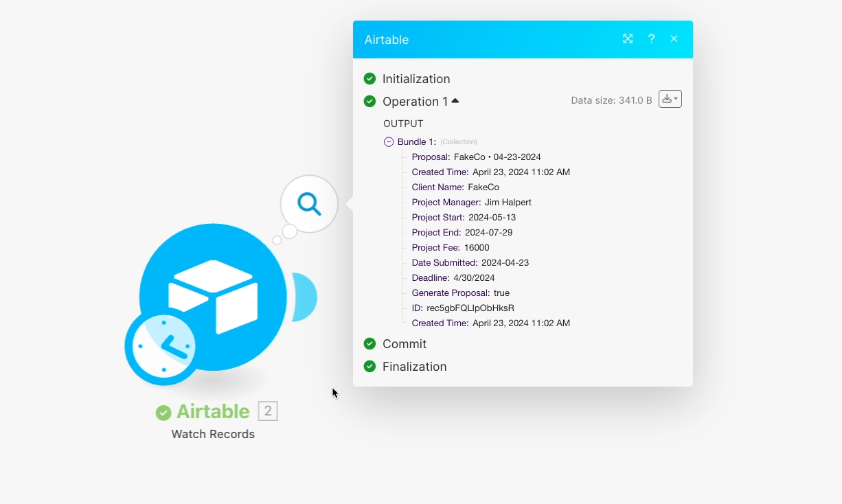Viewport: 842px width, 504px height.
Task: Click the ID value rec5gbFQLIpObHksR
Action: tap(470, 308)
